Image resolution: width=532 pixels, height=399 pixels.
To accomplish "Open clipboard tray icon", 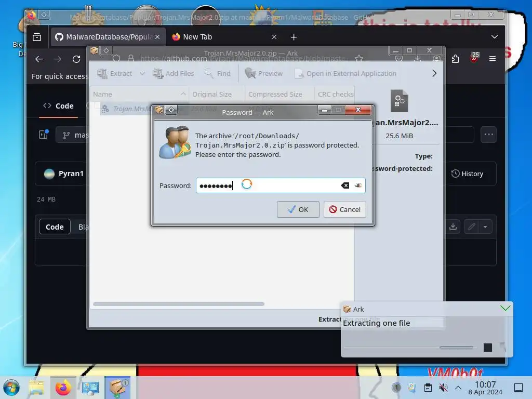I will click(428, 388).
